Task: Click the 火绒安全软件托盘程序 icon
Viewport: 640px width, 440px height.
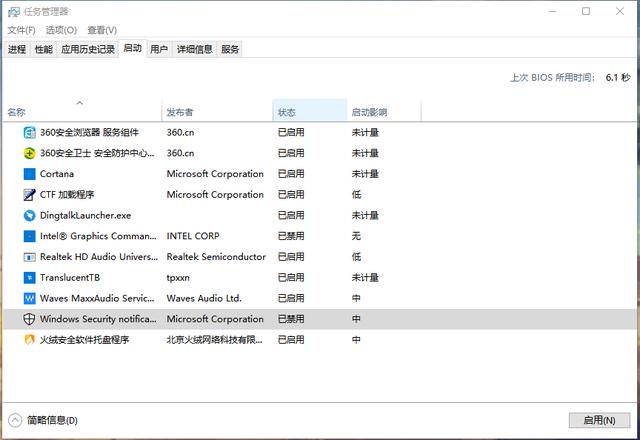Action: coord(30,340)
